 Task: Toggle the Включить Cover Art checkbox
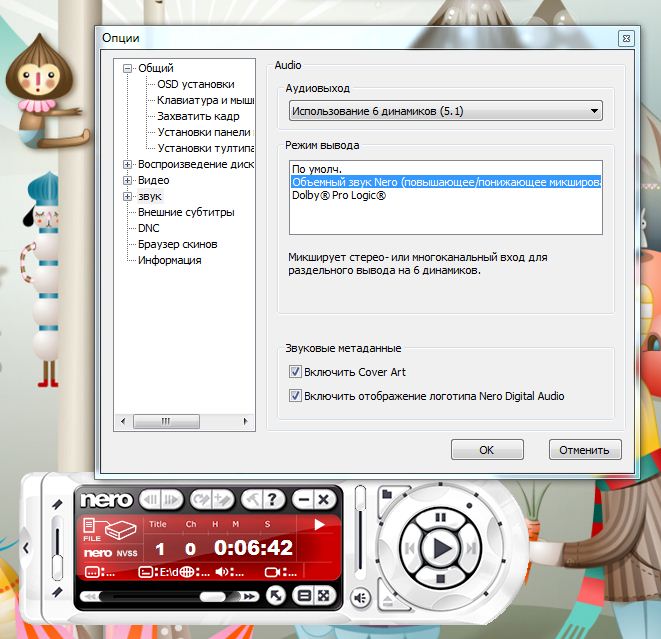295,372
